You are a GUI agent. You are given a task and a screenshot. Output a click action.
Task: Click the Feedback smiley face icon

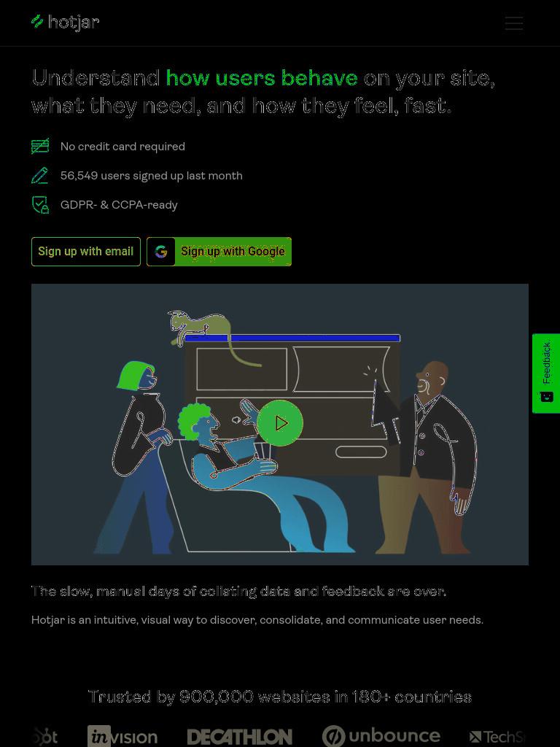click(547, 396)
